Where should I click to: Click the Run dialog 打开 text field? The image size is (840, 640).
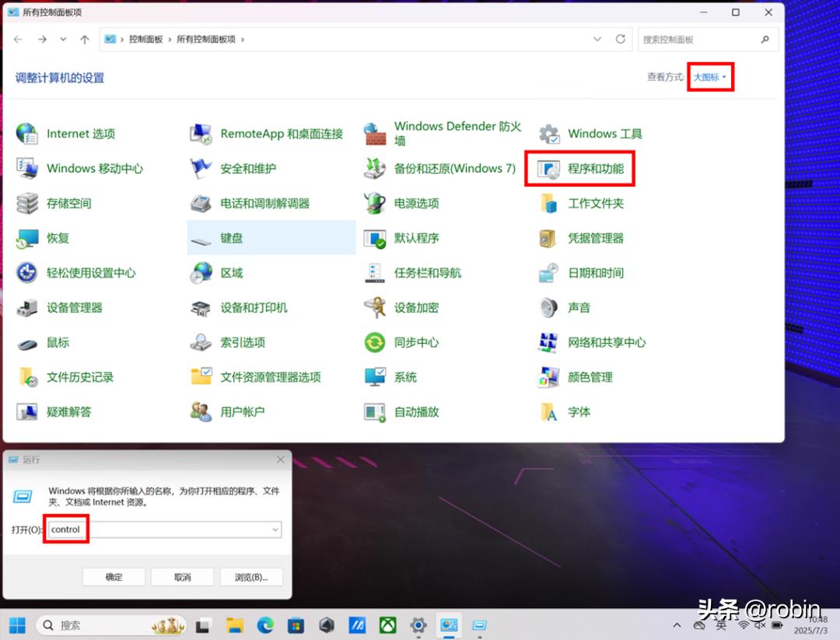pyautogui.click(x=164, y=530)
